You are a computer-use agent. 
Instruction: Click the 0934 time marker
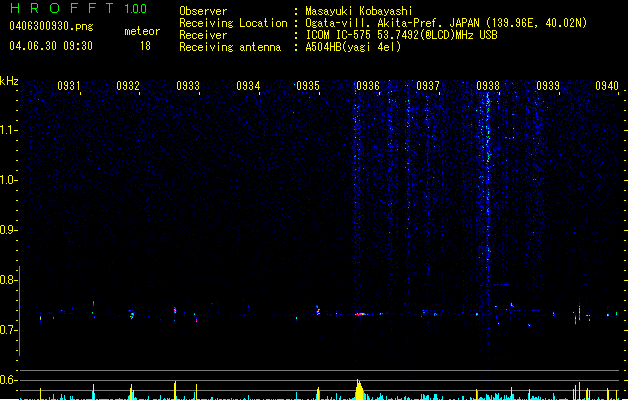click(x=248, y=86)
